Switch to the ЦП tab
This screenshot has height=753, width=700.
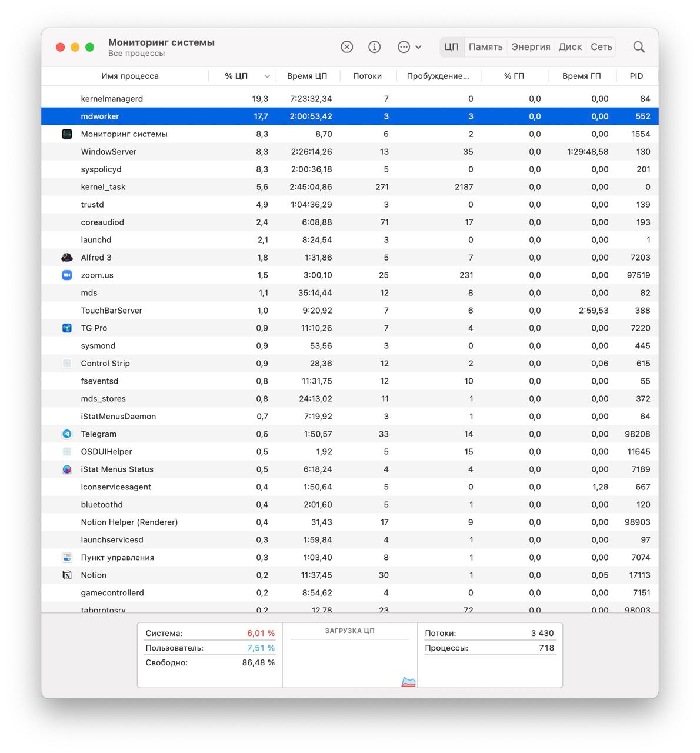tap(452, 47)
